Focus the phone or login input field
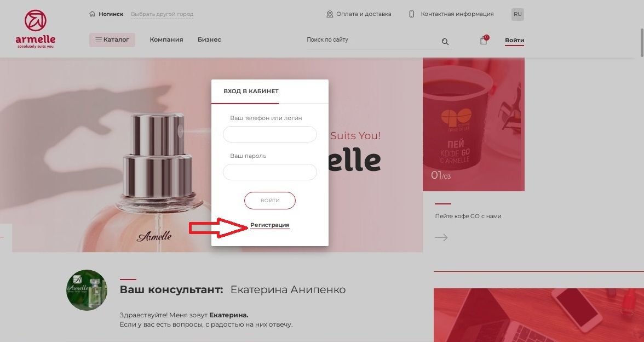 (x=270, y=134)
